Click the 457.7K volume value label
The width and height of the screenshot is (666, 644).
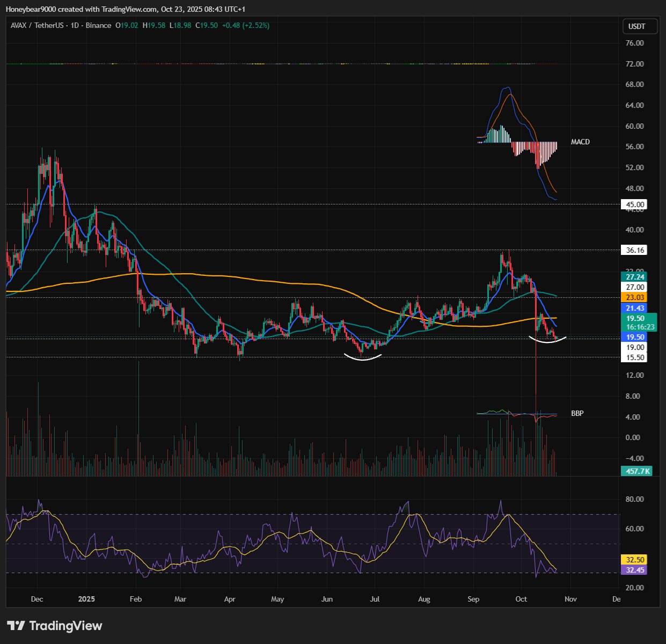tap(636, 471)
